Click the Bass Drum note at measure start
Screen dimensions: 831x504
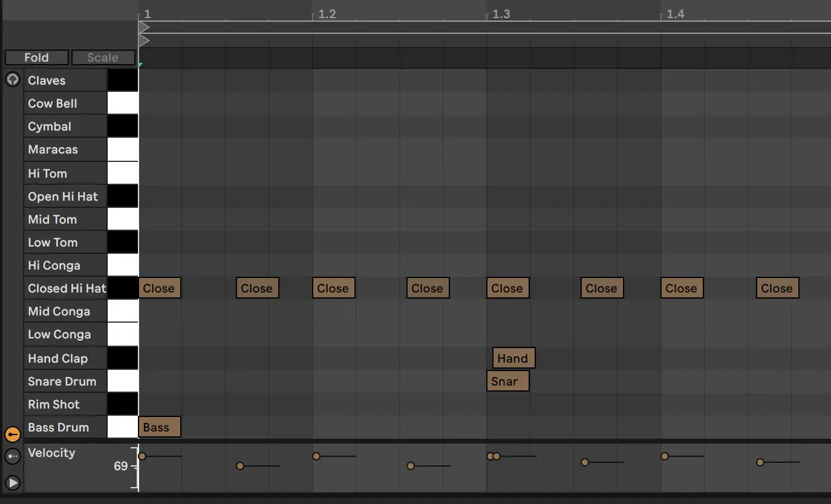(x=158, y=427)
